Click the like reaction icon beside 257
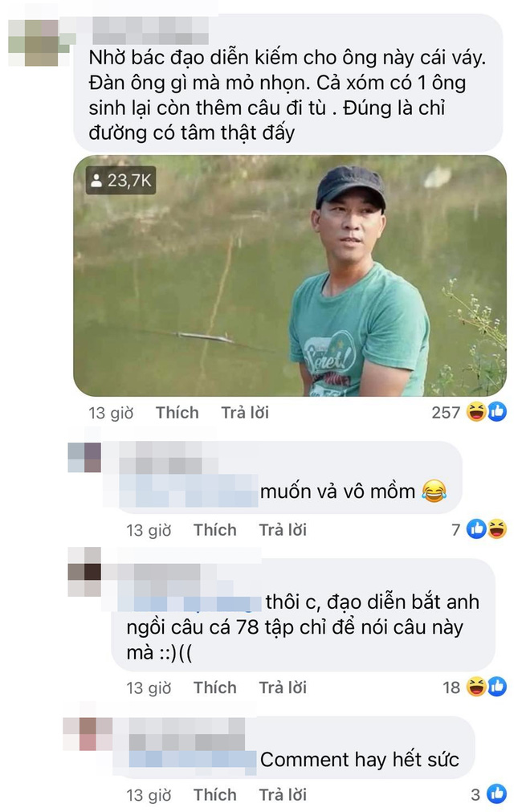 click(497, 412)
